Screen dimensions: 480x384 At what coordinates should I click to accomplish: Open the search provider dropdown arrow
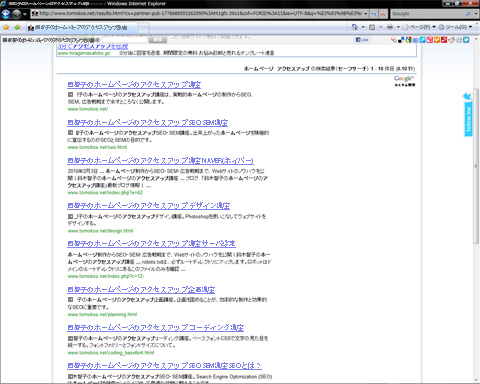click(x=476, y=14)
